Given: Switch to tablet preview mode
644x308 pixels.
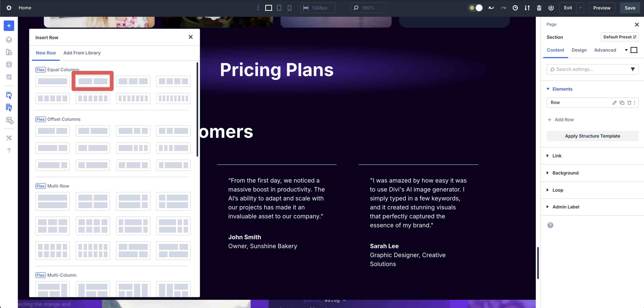Looking at the screenshot, I should pos(279,8).
